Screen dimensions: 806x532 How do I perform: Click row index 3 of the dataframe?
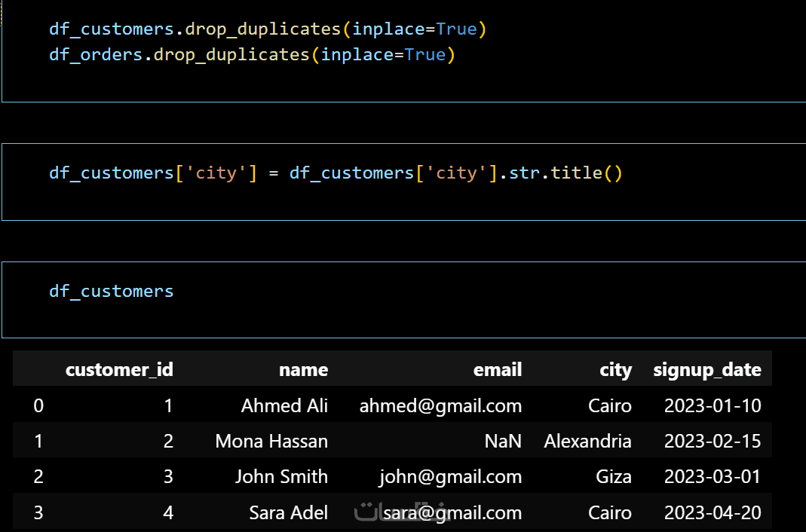[x=38, y=512]
